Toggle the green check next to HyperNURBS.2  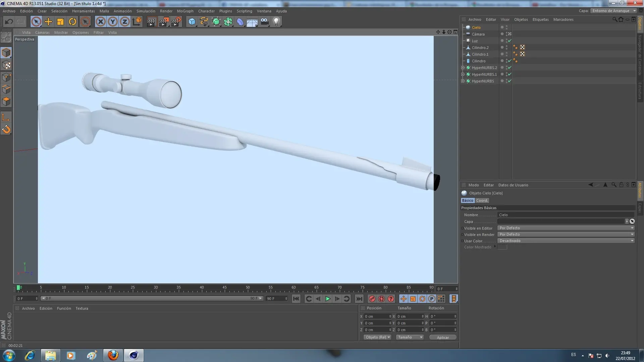click(x=510, y=67)
